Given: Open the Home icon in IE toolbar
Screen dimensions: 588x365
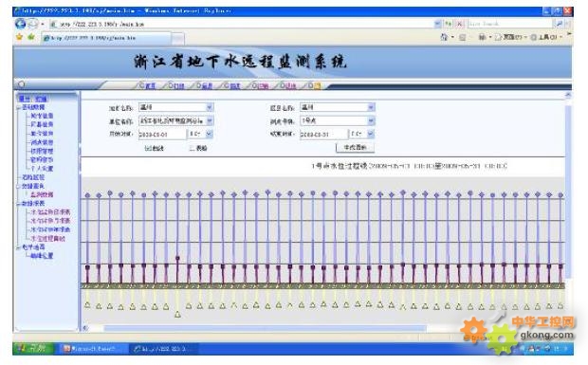Looking at the screenshot, I should [x=444, y=37].
